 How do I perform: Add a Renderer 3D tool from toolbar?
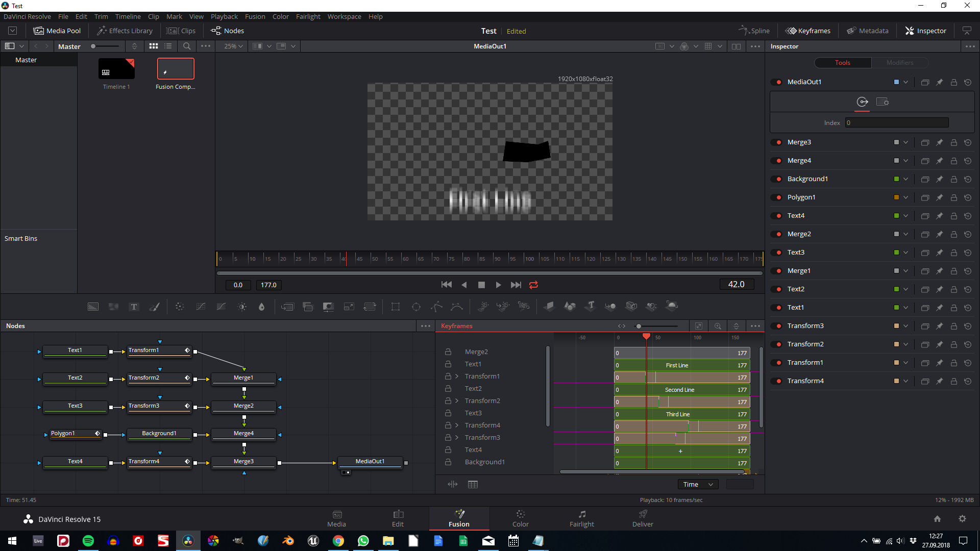click(672, 307)
